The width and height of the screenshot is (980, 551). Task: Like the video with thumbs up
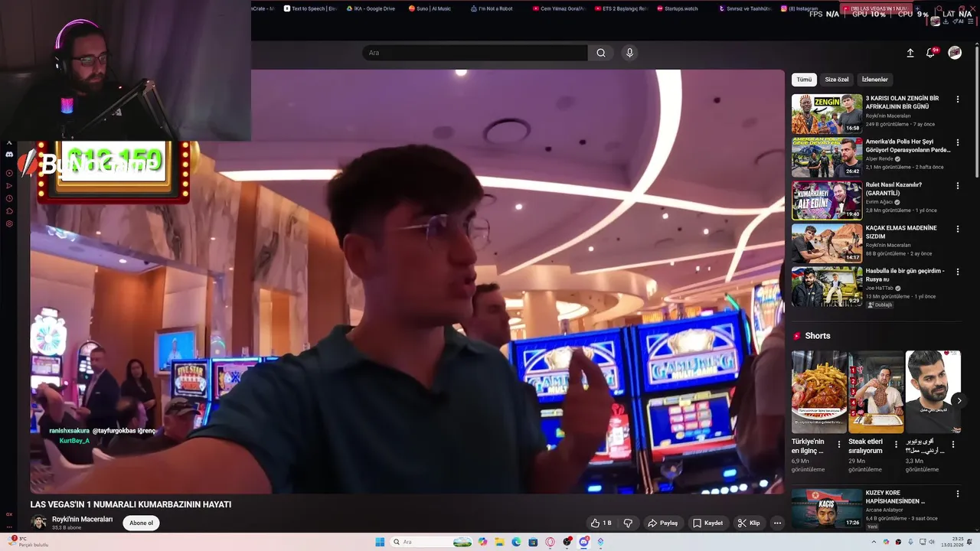click(x=601, y=523)
